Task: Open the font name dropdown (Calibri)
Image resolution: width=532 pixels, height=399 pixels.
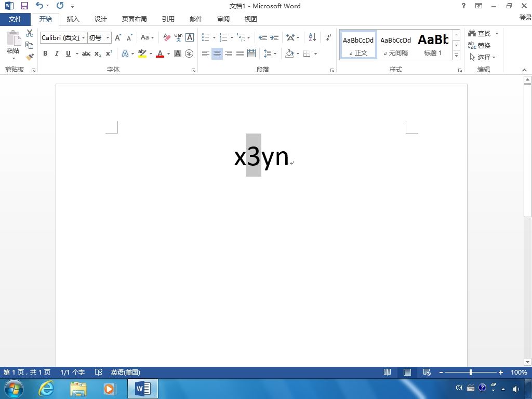Action: (x=84, y=37)
